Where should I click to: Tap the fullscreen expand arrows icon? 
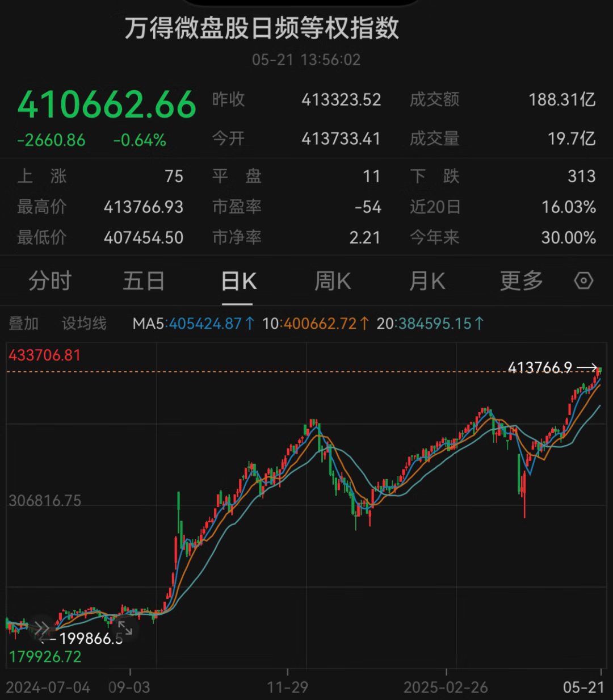[125, 628]
